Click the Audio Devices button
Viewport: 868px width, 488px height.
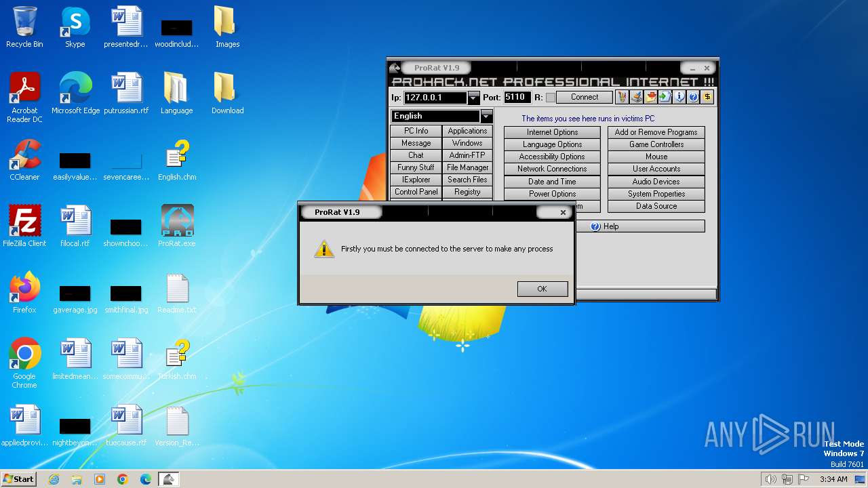click(x=656, y=182)
